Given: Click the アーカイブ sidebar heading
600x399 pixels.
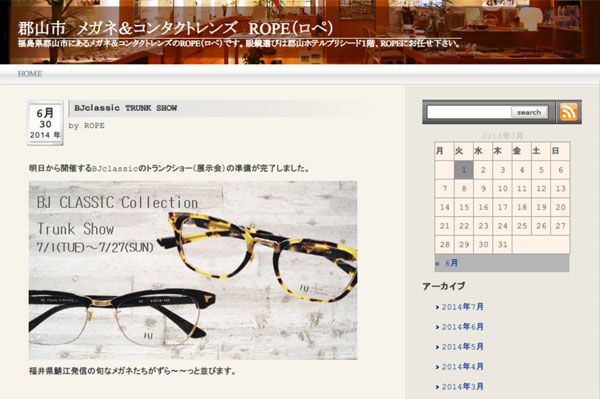Looking at the screenshot, I should pyautogui.click(x=444, y=286).
